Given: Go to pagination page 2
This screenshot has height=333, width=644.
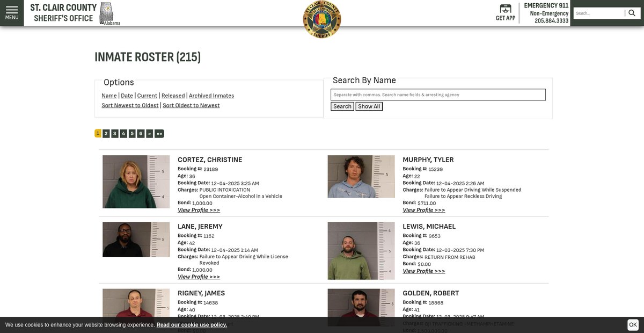Looking at the screenshot, I should (x=106, y=134).
